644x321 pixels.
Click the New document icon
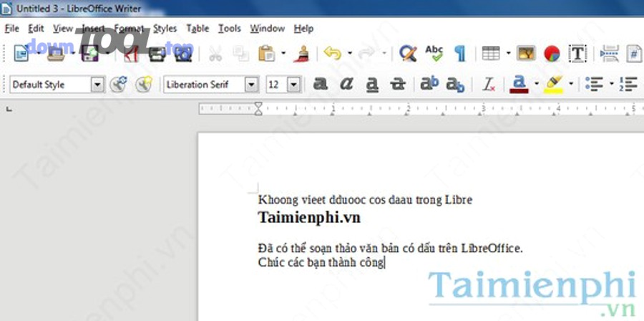[x=21, y=53]
